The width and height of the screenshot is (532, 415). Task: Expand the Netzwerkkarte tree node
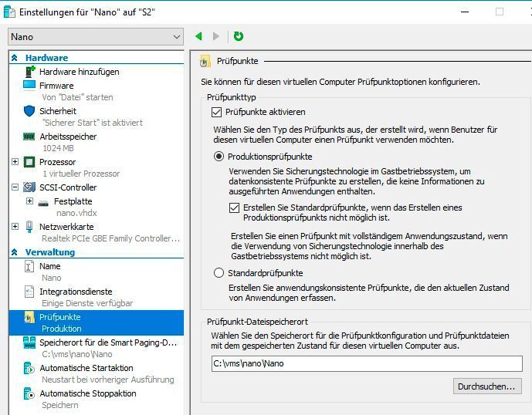coord(15,226)
